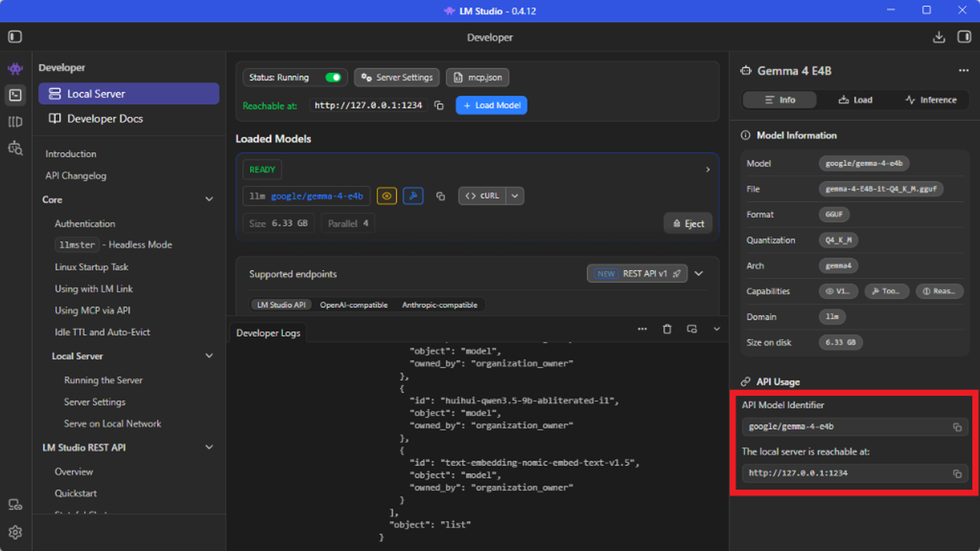Switch to the Inference tab
Viewport: 980px width, 551px height.
tap(930, 100)
